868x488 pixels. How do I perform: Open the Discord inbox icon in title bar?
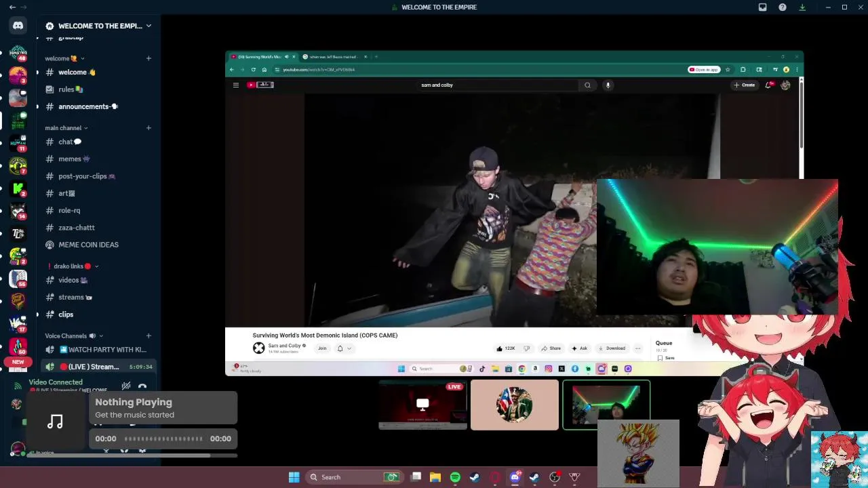(x=762, y=7)
